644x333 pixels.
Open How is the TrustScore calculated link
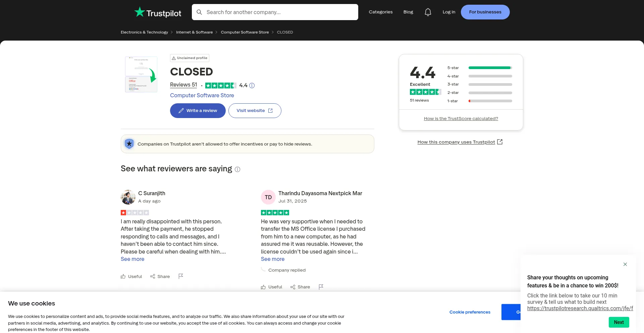tap(461, 118)
